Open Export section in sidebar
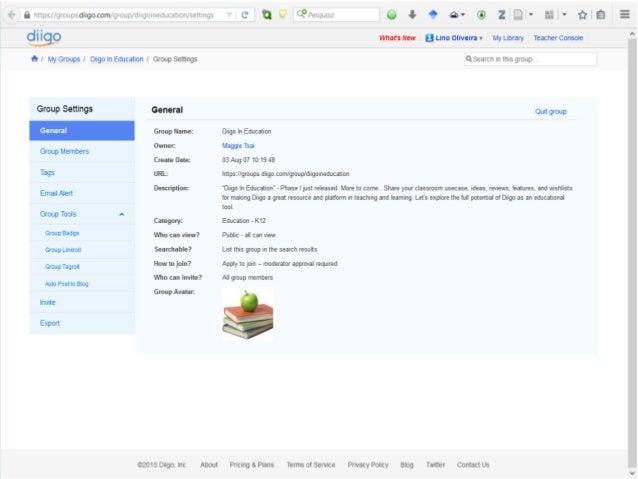Screen dimensions: 638x479 [82, 323]
